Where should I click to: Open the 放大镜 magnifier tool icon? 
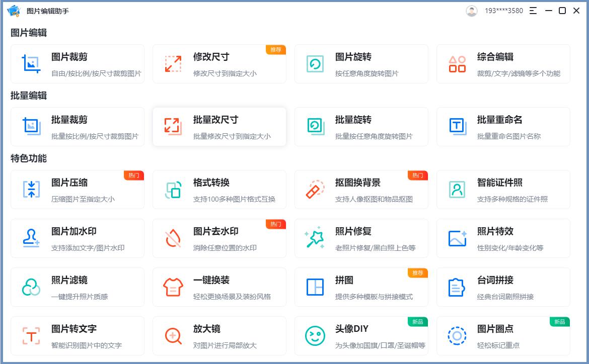(x=173, y=335)
